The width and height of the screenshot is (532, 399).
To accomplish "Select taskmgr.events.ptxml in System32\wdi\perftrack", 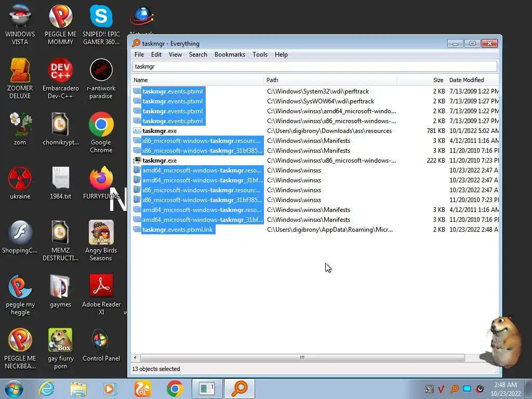I will point(315,91).
